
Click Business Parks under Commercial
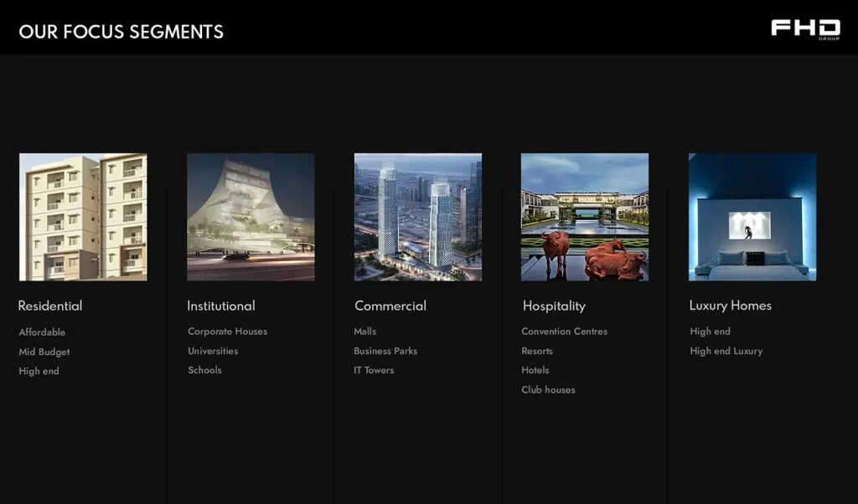pyautogui.click(x=385, y=351)
